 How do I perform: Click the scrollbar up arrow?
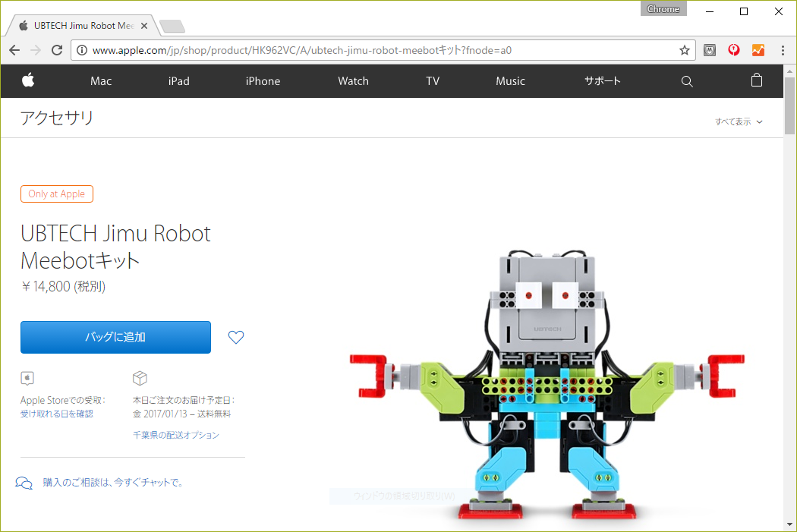click(x=789, y=71)
